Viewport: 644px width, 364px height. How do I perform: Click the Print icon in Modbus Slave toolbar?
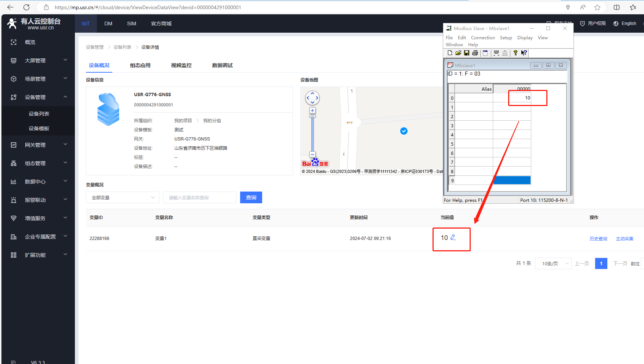[475, 53]
